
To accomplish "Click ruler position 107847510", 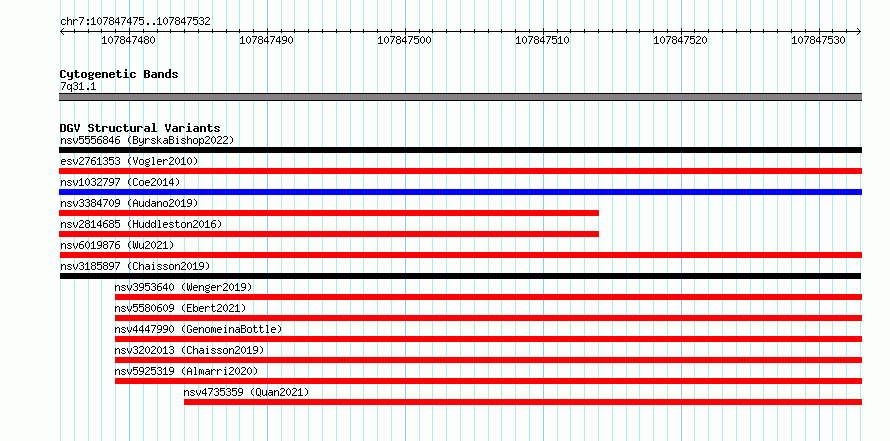I will pyautogui.click(x=543, y=40).
